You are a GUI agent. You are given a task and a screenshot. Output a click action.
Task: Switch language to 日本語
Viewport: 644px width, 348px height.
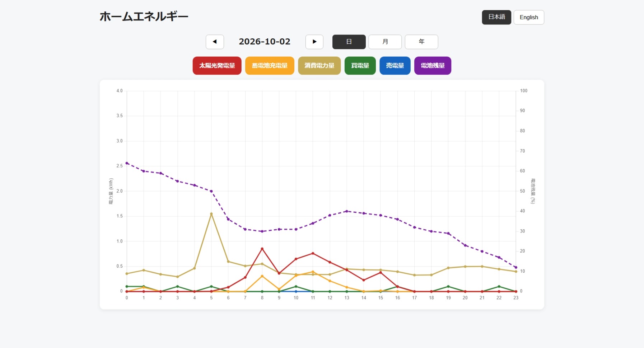(x=496, y=17)
